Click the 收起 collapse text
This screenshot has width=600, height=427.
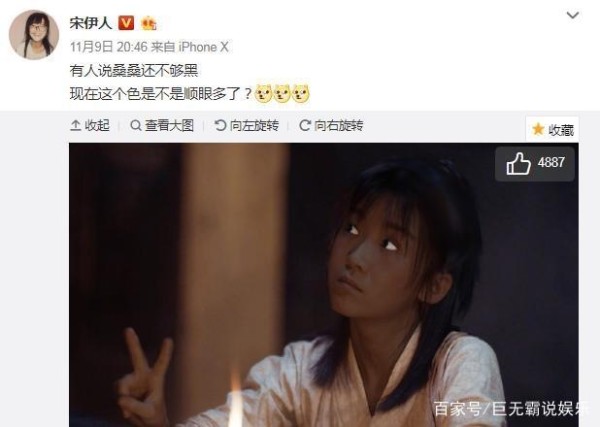click(97, 125)
